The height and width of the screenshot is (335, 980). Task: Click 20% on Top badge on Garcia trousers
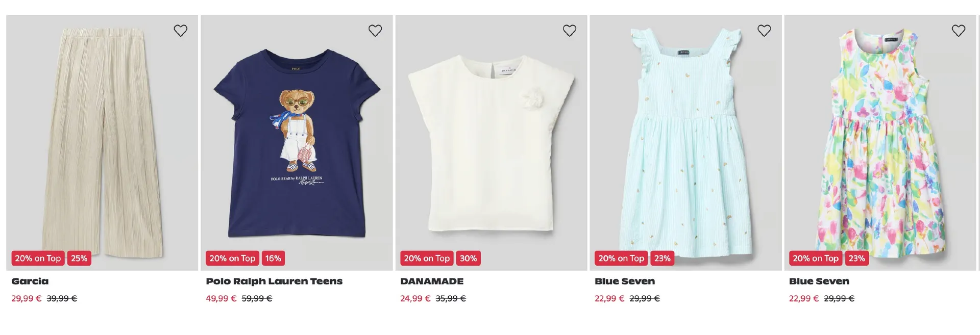pyautogui.click(x=38, y=259)
